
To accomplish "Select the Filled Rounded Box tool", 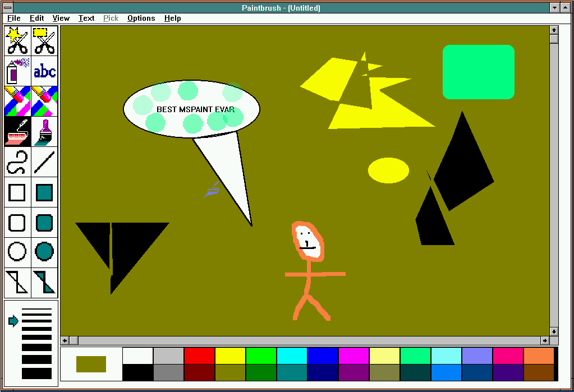I will pos(44,223).
